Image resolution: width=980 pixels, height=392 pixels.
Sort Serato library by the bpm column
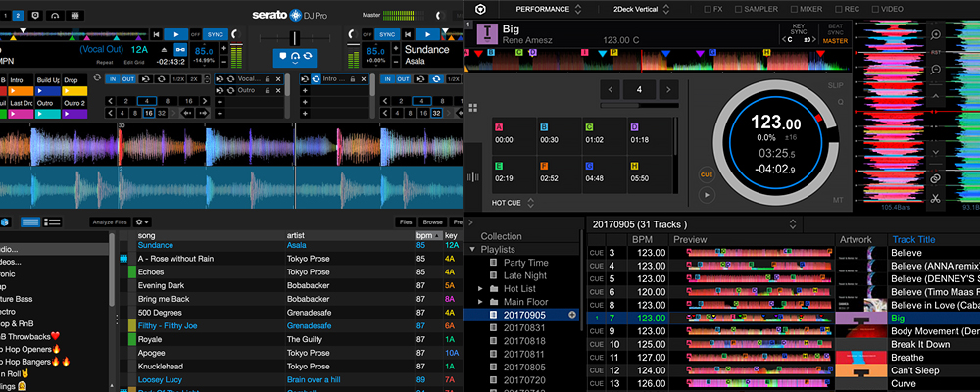pyautogui.click(x=428, y=235)
